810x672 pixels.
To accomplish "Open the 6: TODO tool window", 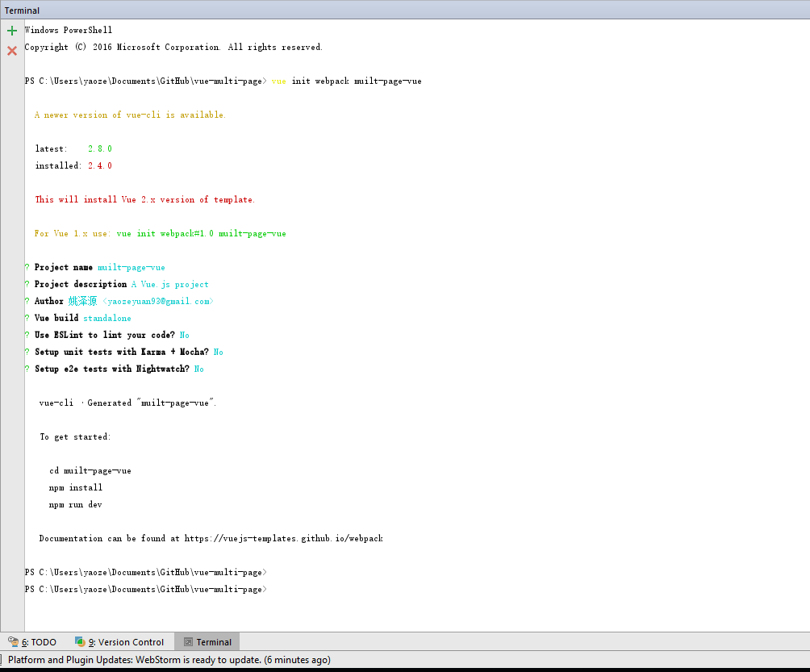I will click(x=32, y=642).
